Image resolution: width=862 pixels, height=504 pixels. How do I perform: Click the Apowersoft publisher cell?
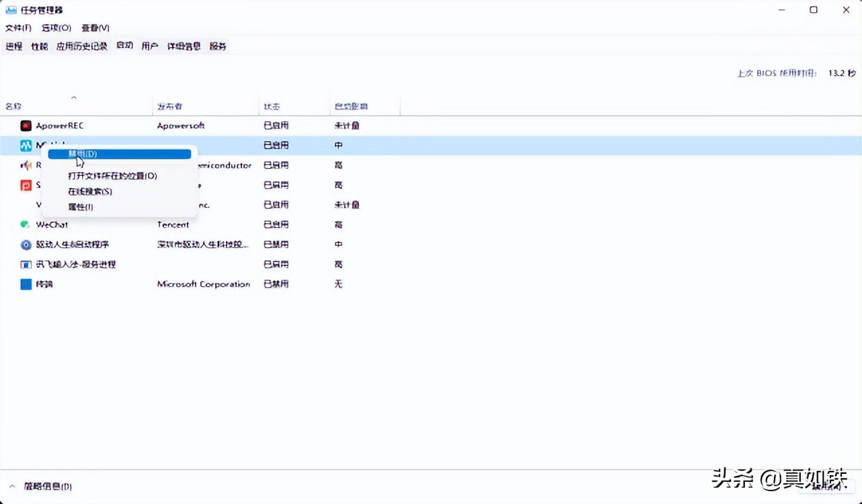click(x=181, y=126)
